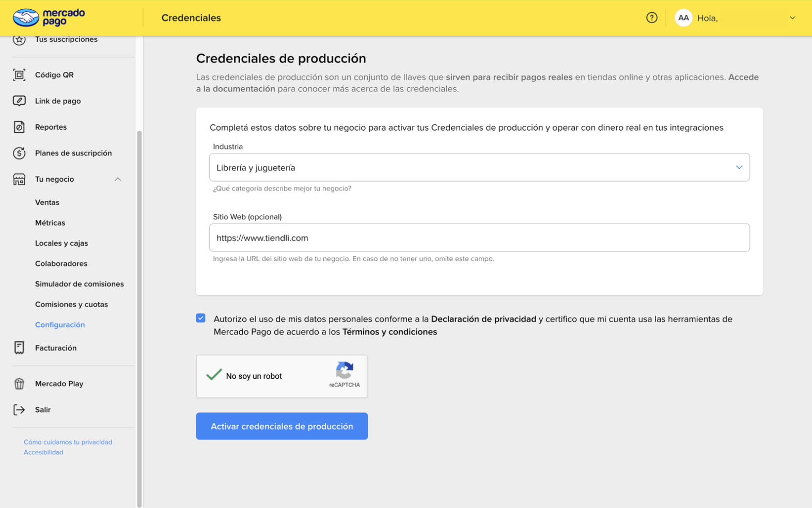Click the Tus suscripciones star icon
812x508 pixels.
19,40
